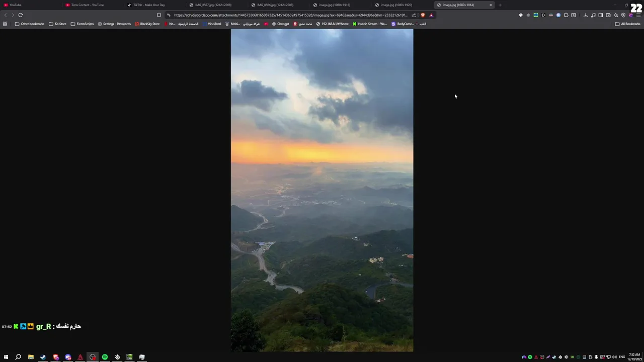
Task: Toggle the browser sidebar panel icon
Action: pyautogui.click(x=601, y=15)
